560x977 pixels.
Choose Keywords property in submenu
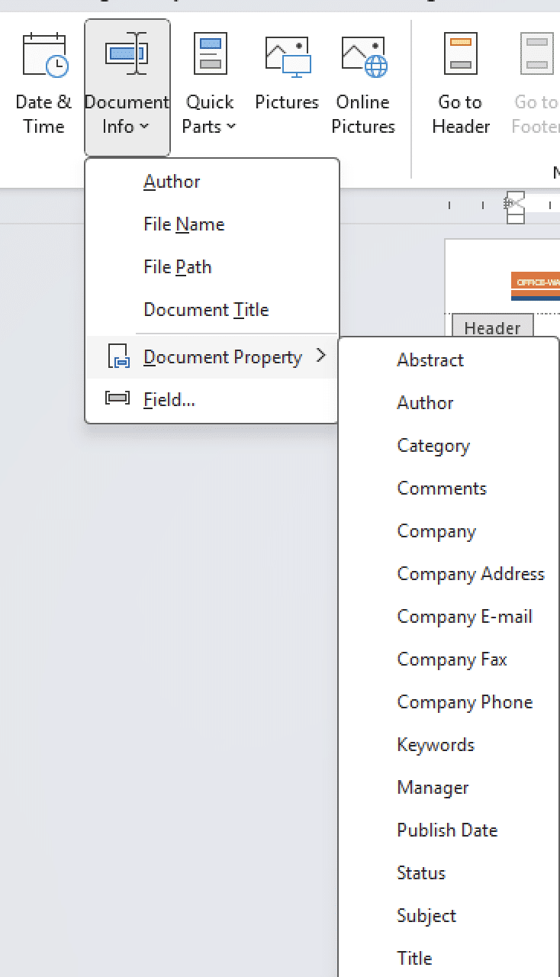click(x=436, y=745)
